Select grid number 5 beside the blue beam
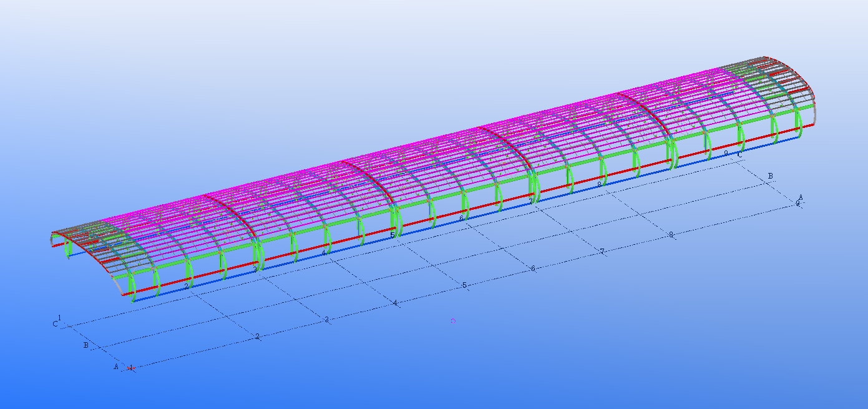This screenshot has width=868, height=409. click(392, 235)
